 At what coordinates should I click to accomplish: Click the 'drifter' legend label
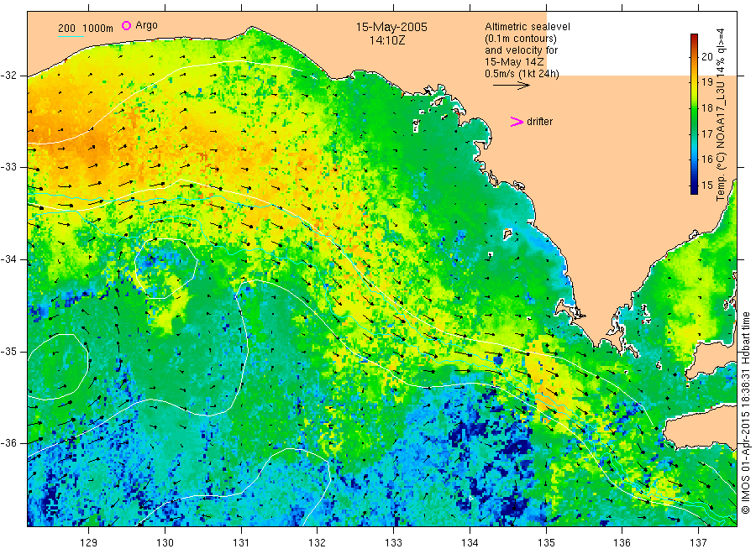tap(539, 122)
